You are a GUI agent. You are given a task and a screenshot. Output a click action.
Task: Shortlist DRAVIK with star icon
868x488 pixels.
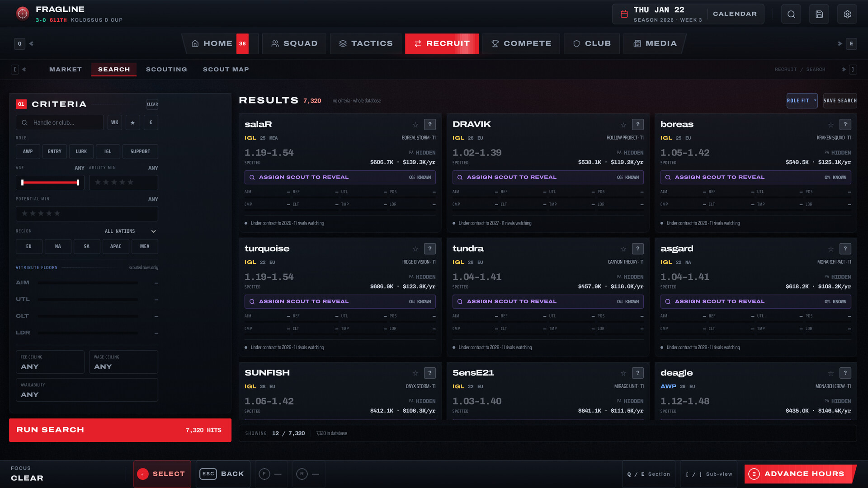[x=623, y=125]
